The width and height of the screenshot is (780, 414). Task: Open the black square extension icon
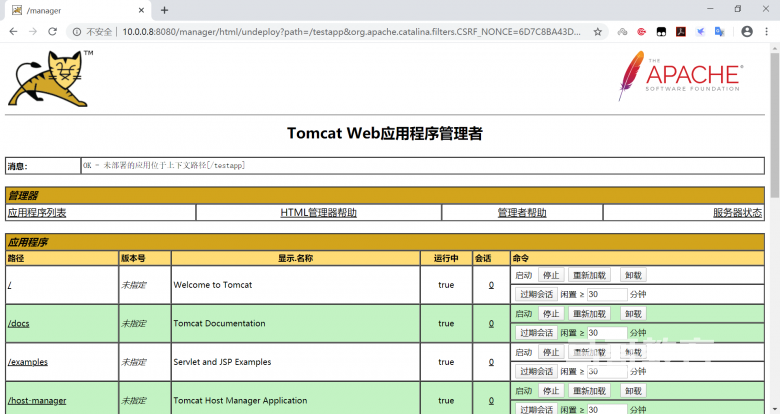coord(661,32)
